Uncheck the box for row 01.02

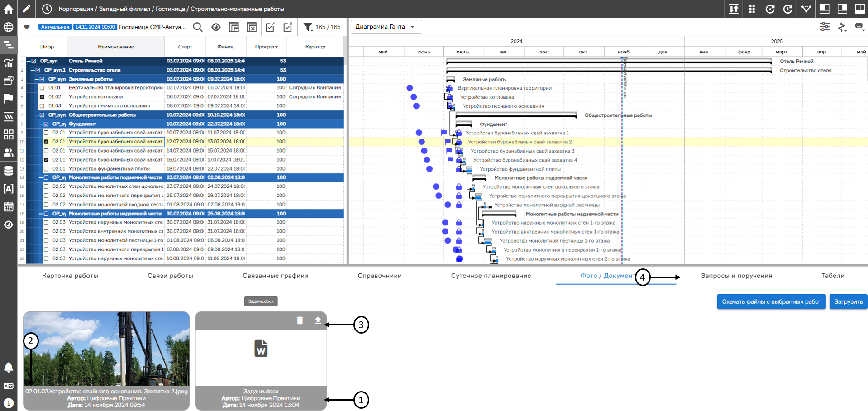[x=42, y=97]
